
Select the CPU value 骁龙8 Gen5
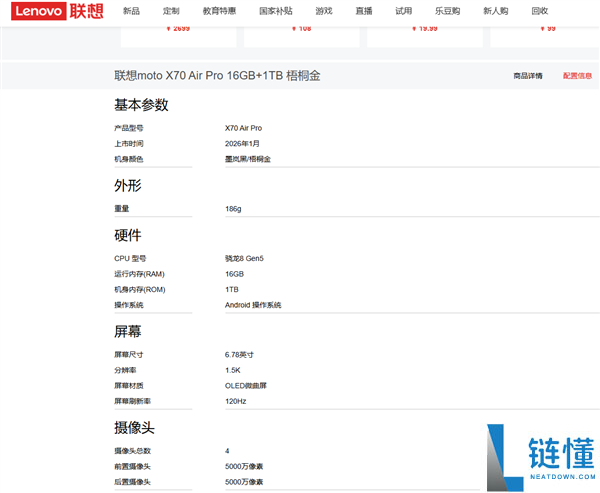244,258
